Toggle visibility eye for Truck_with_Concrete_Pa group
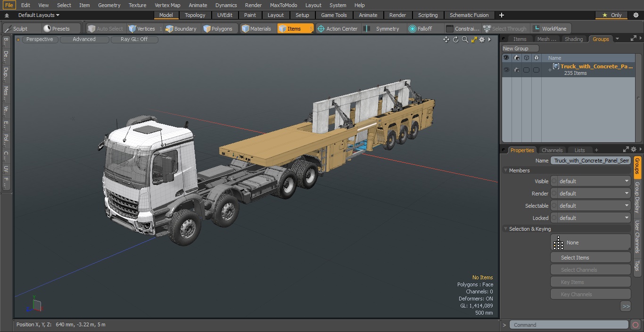The width and height of the screenshot is (644, 332). (x=506, y=70)
